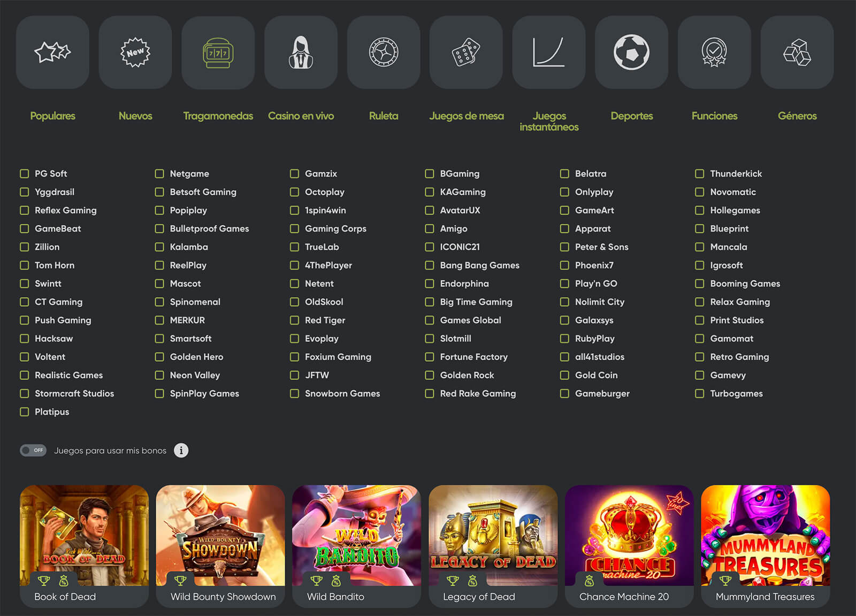856x616 pixels.
Task: Toggle Juegos para usar mis bonos switch
Action: pyautogui.click(x=33, y=451)
